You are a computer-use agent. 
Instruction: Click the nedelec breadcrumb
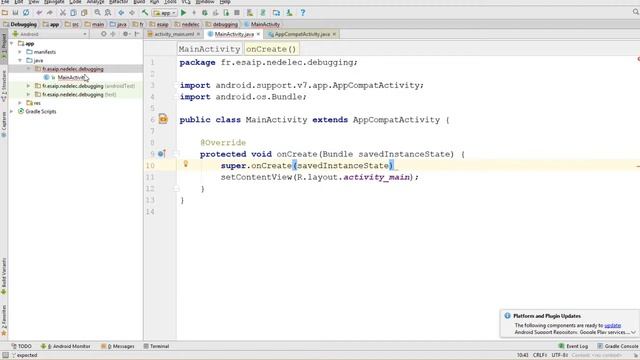pyautogui.click(x=187, y=24)
